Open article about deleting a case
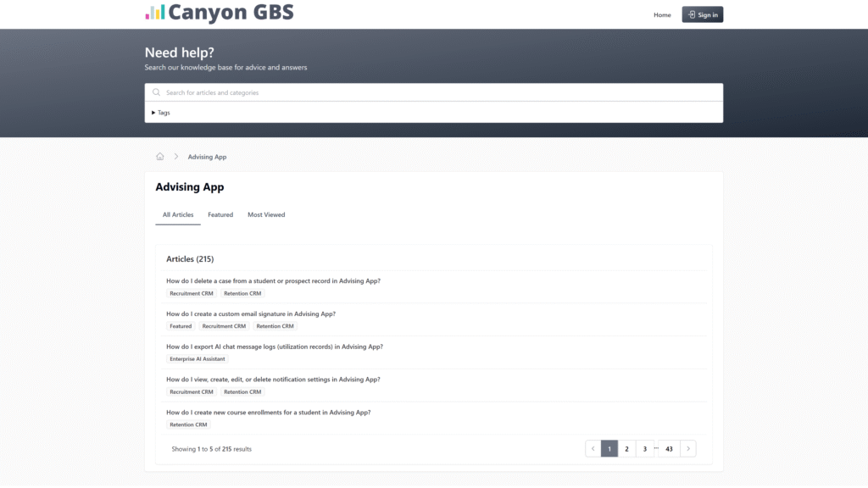 (273, 280)
